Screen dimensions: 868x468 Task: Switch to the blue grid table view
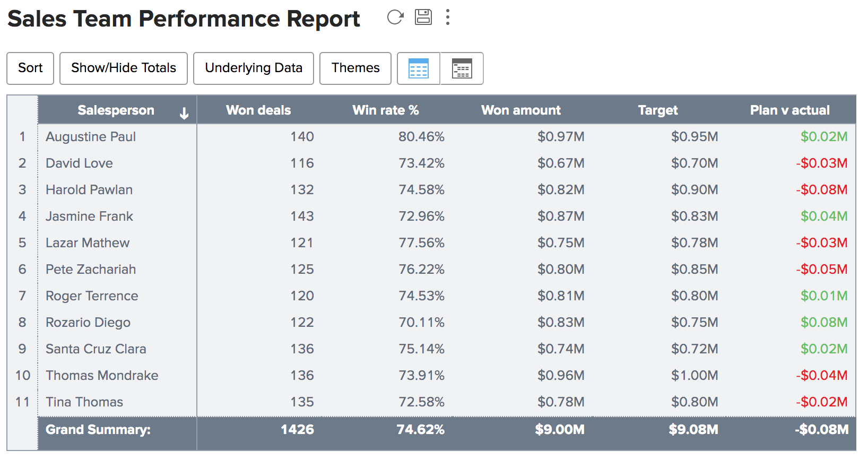(419, 68)
